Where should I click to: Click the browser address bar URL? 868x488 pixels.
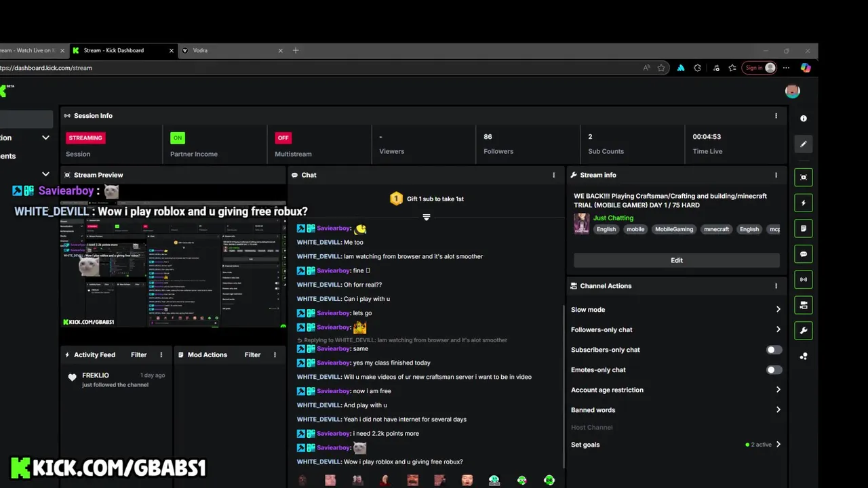tap(46, 68)
